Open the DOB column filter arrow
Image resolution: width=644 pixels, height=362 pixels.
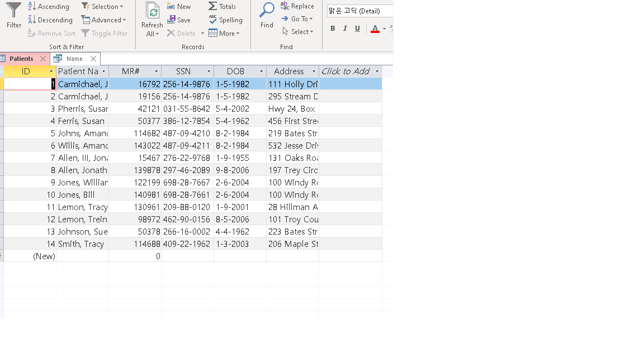261,72
